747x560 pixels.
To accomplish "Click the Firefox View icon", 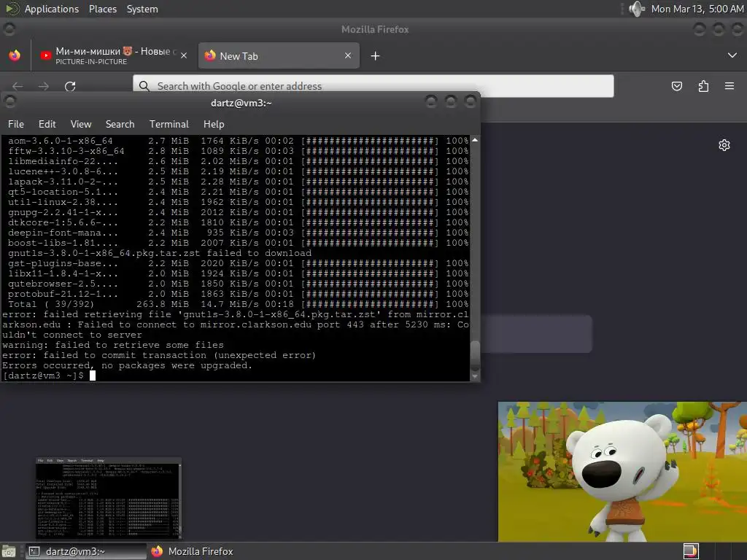I will 15,55.
